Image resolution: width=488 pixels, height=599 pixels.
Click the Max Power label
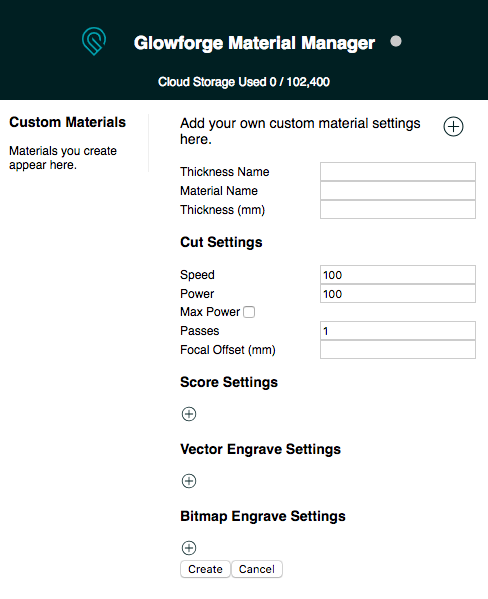[210, 312]
